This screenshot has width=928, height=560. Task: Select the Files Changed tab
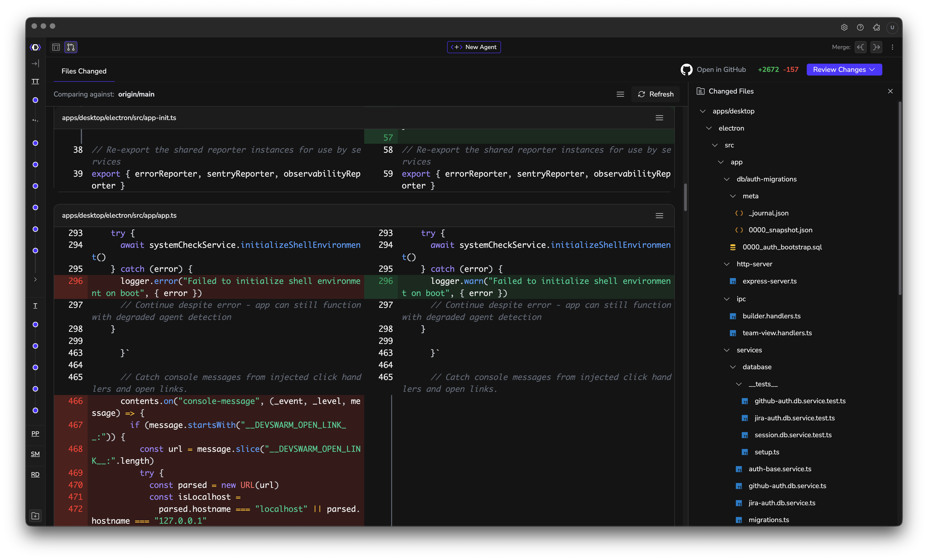pos(84,71)
